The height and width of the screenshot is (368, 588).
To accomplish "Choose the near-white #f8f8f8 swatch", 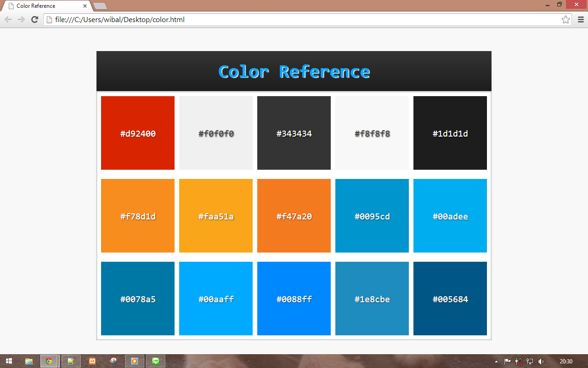I will coord(372,133).
